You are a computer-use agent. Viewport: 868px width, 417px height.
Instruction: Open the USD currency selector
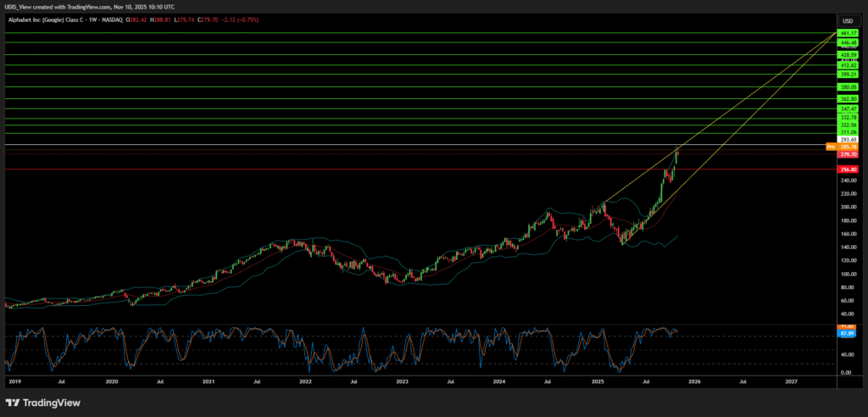coord(847,20)
